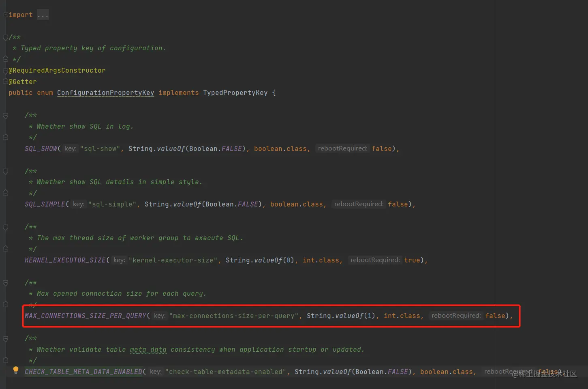Expand the folded import section plus marker
This screenshot has height=389, width=588.
6,15
